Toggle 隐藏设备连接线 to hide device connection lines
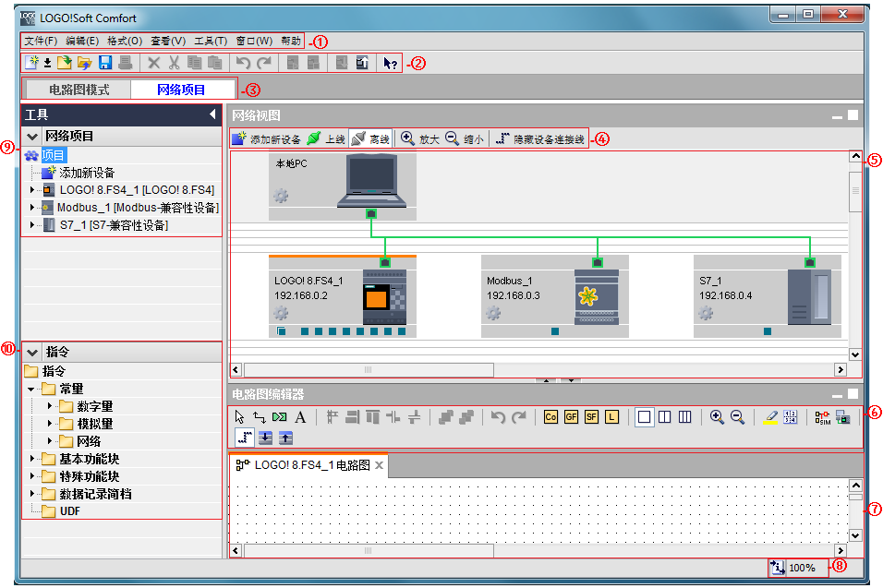The width and height of the screenshot is (883, 588). pyautogui.click(x=541, y=138)
